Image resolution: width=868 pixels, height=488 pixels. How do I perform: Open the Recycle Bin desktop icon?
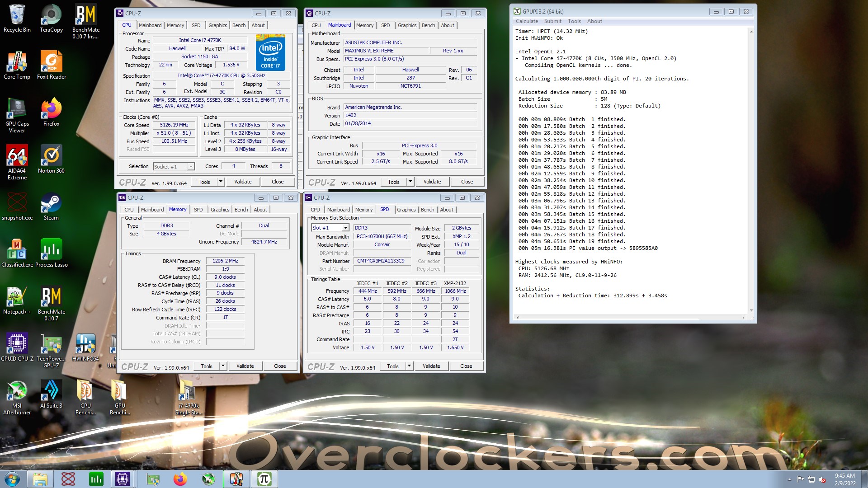pos(17,18)
